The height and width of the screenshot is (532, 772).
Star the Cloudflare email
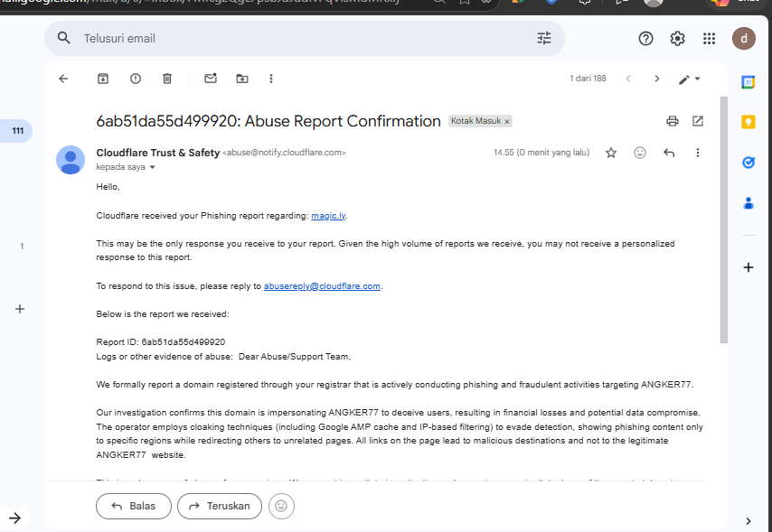[x=611, y=153]
